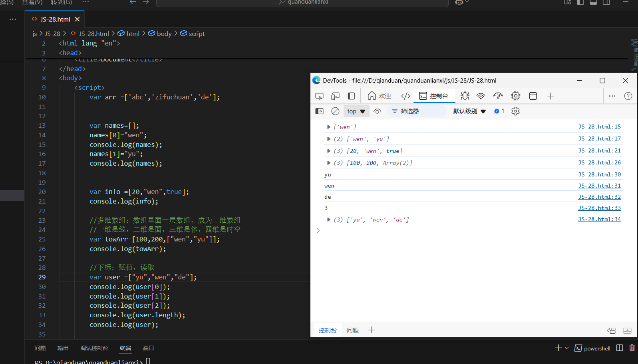
Task: Switch to the 控制台 tab in DevTools toolbar
Action: coord(434,96)
